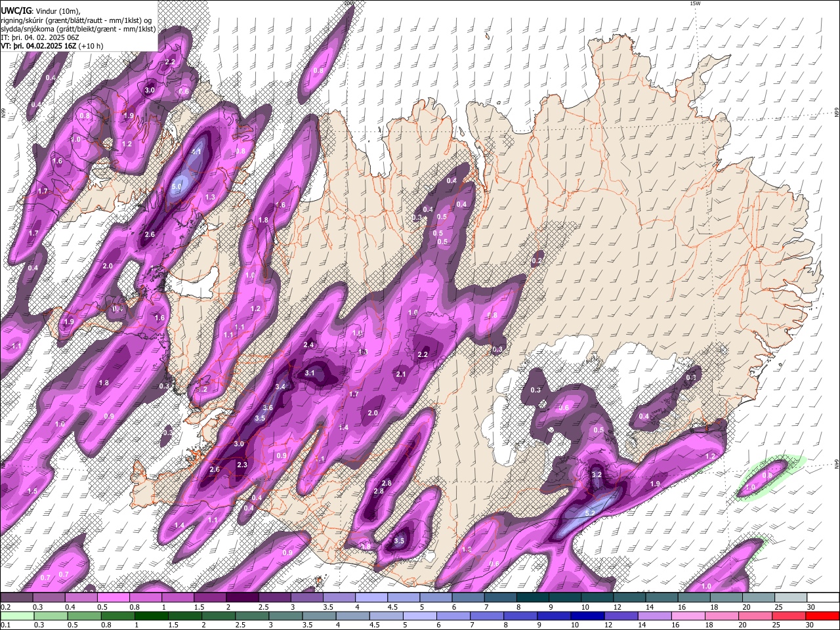
Task: Click the top-row legend swatch between 8 and 9
Action: click(x=533, y=598)
